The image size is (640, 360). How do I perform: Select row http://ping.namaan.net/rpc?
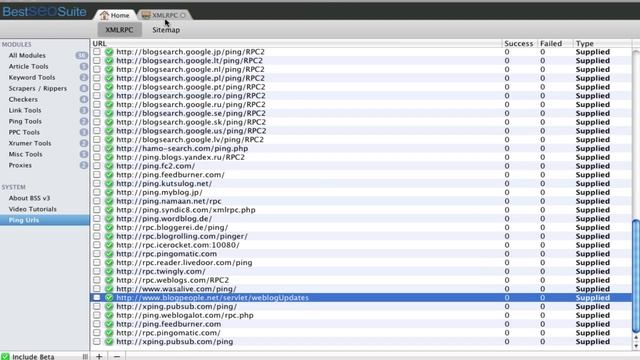pyautogui.click(x=361, y=201)
